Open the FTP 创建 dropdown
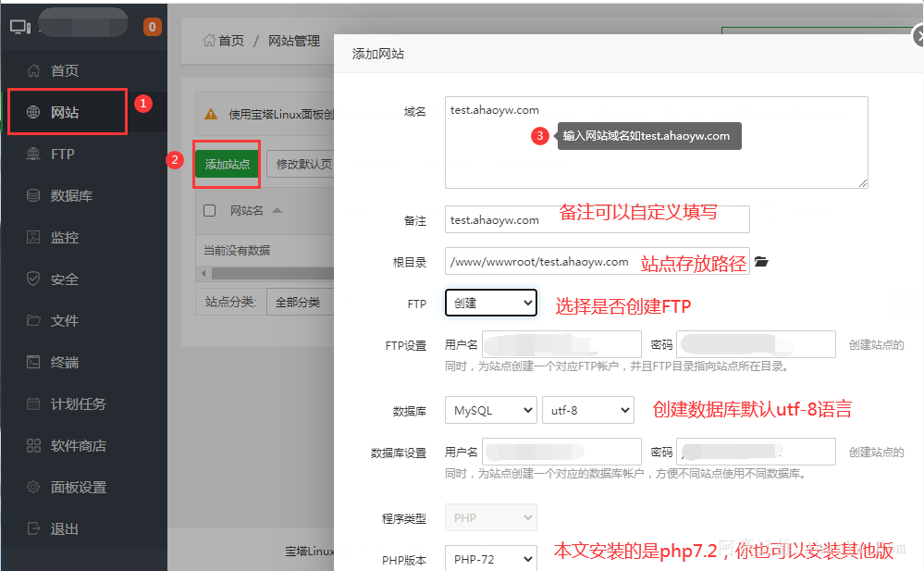The height and width of the screenshot is (571, 924). (490, 303)
